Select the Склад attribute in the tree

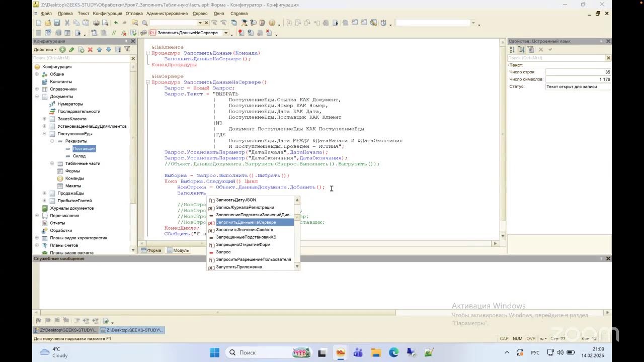pyautogui.click(x=79, y=156)
